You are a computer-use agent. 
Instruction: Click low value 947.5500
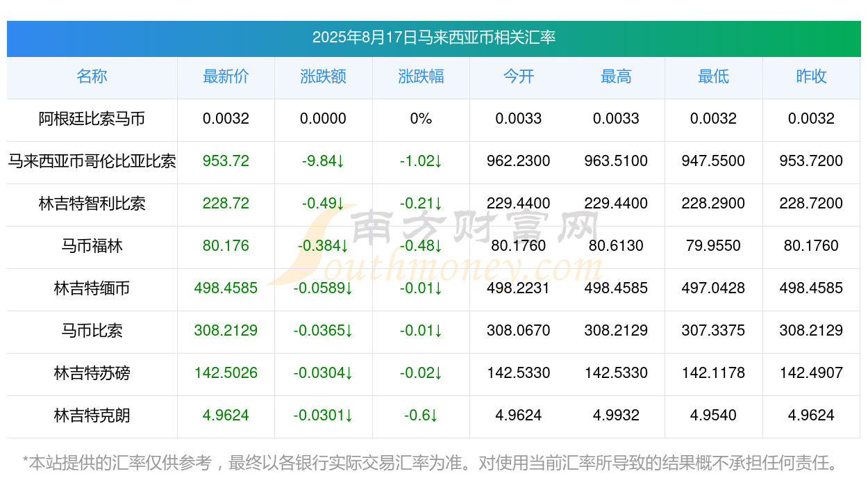coord(713,161)
